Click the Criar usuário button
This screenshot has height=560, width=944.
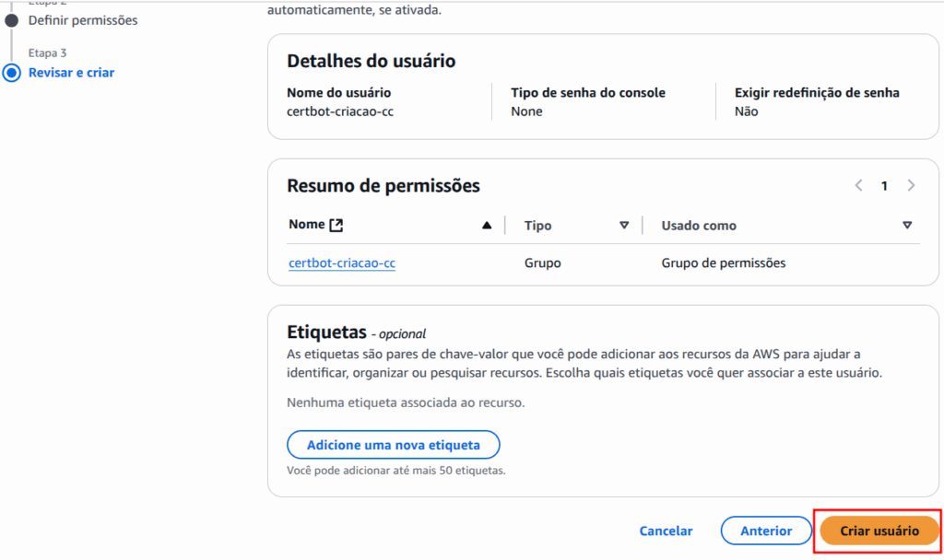click(x=878, y=531)
